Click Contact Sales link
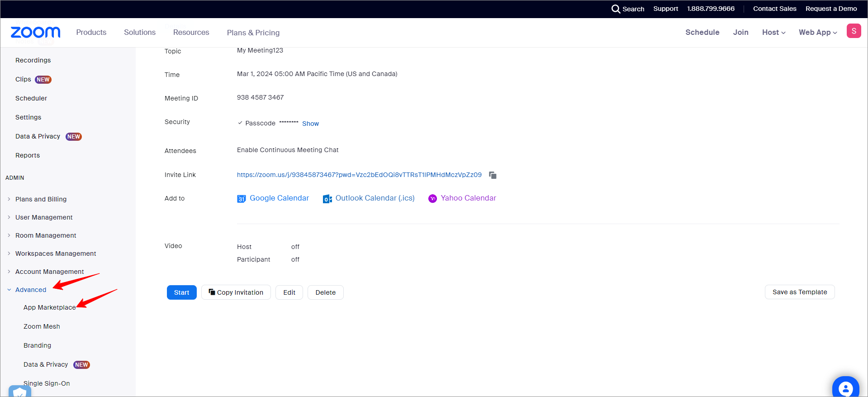This screenshot has height=397, width=868. point(775,9)
